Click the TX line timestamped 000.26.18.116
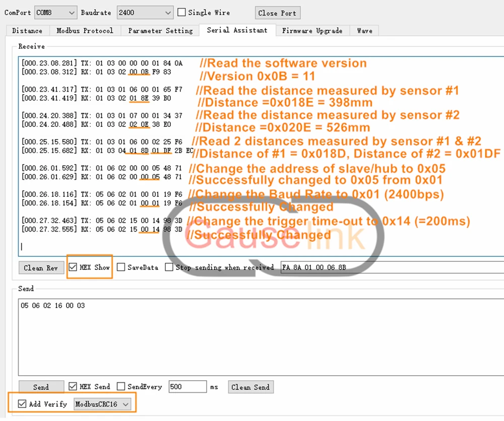This screenshot has height=421, width=504. [102, 194]
